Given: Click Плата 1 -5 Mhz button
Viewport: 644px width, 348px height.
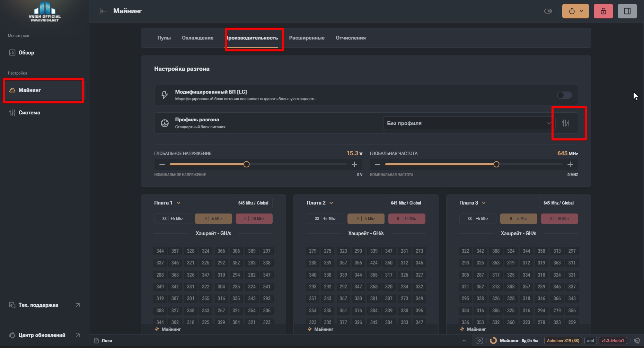Looking at the screenshot, I should coord(213,219).
